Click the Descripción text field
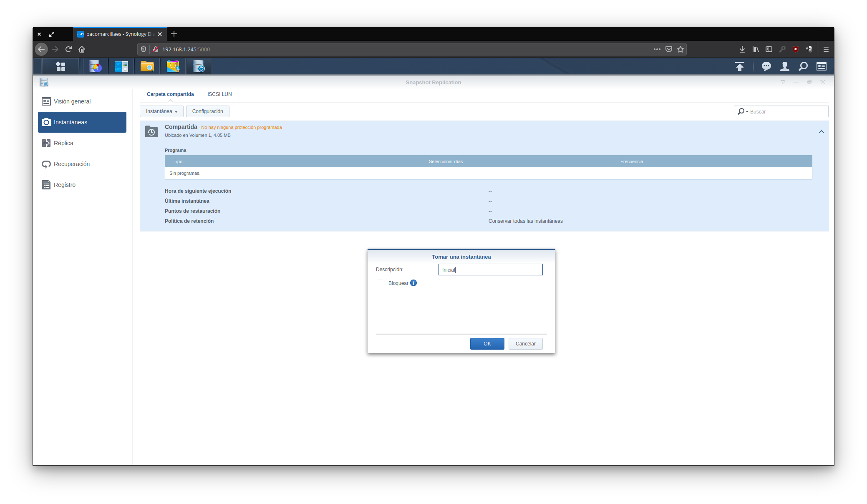The image size is (867, 504). (490, 270)
